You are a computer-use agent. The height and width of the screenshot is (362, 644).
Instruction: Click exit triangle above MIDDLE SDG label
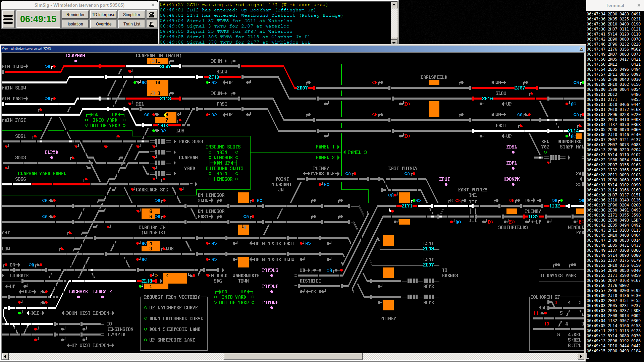[223, 270]
